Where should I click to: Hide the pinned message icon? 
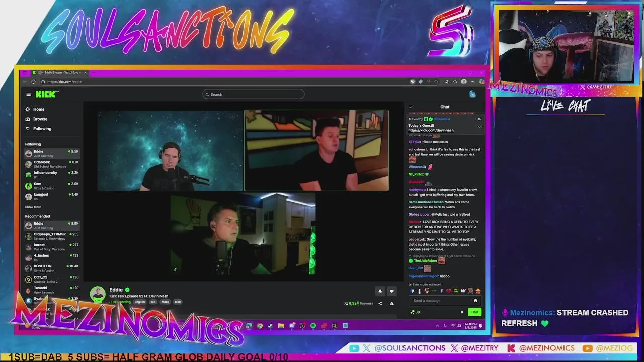[479, 119]
